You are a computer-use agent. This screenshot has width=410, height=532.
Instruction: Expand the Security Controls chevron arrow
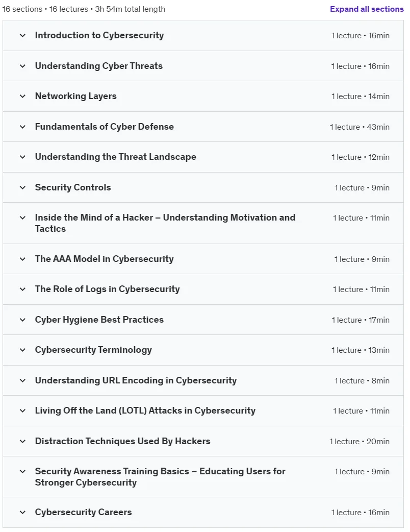click(23, 187)
